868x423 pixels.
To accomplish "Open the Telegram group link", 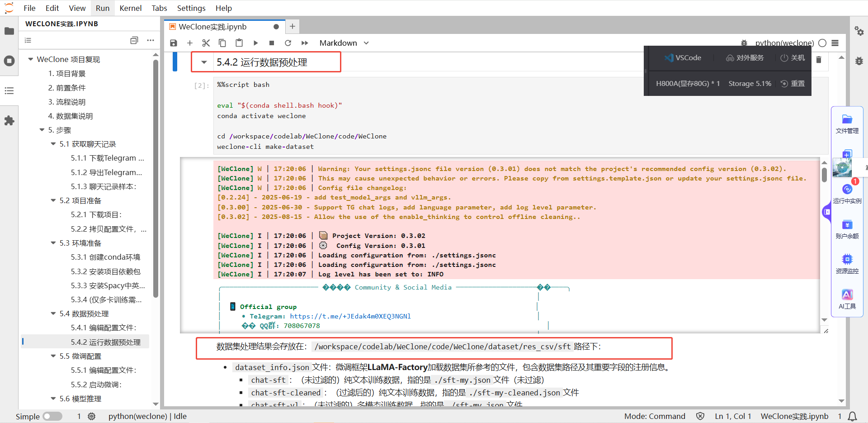I will point(350,316).
